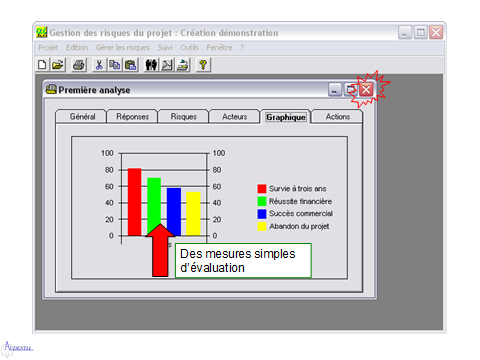
Task: Click the chart graph toolbar icon
Action: pos(167,65)
